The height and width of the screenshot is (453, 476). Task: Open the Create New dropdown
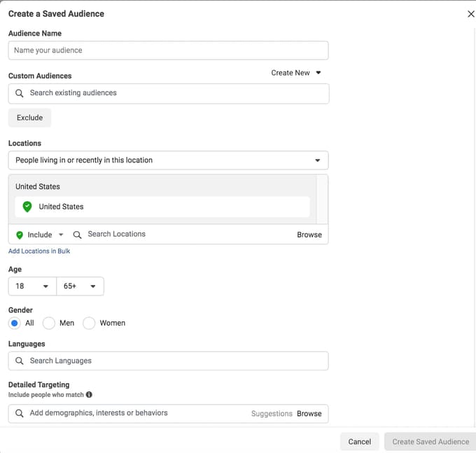296,73
